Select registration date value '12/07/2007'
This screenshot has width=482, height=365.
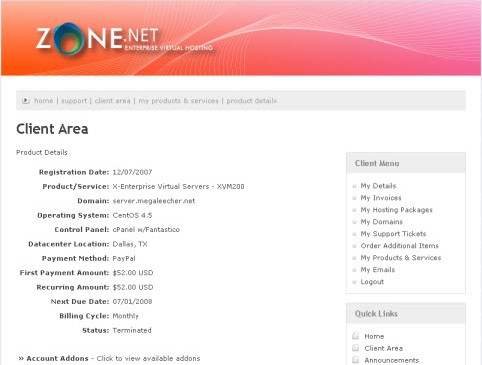(132, 172)
